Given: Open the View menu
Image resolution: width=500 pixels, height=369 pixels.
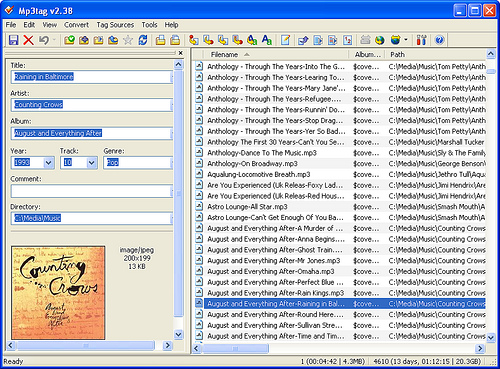Looking at the screenshot, I should pos(50,25).
